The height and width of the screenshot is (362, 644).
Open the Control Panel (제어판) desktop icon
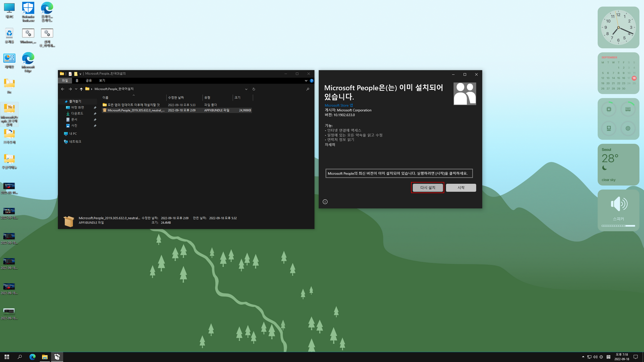9,61
